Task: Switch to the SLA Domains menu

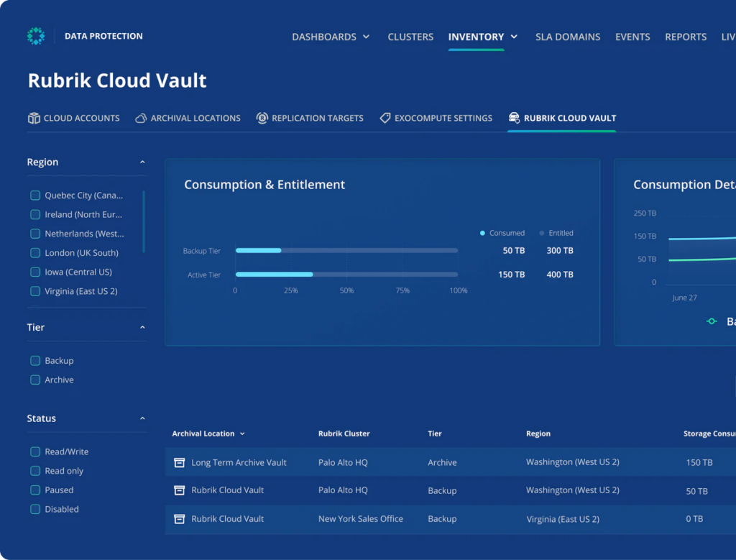Action: 568,37
